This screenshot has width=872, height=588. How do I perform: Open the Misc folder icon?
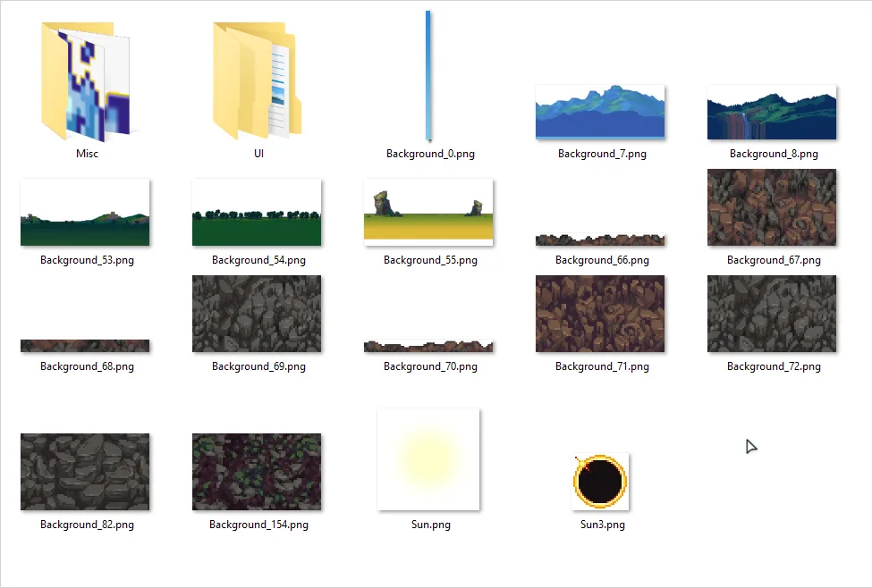pyautogui.click(x=86, y=81)
